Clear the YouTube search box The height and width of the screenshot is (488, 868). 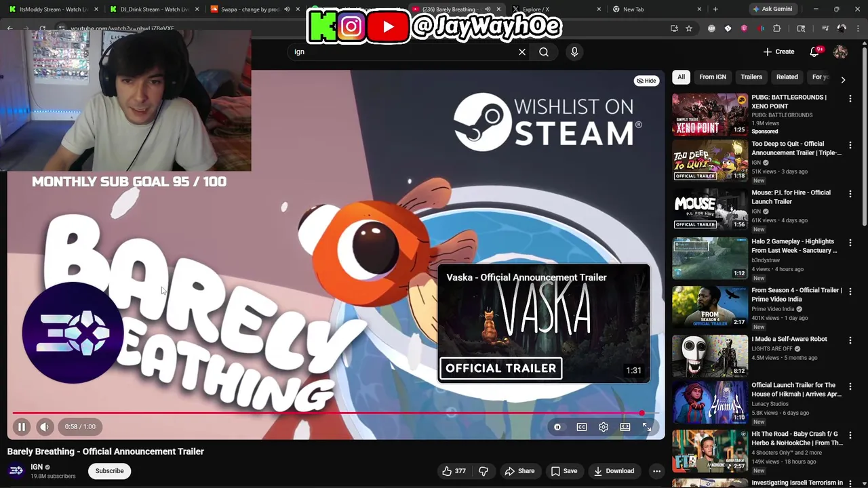[x=522, y=52]
